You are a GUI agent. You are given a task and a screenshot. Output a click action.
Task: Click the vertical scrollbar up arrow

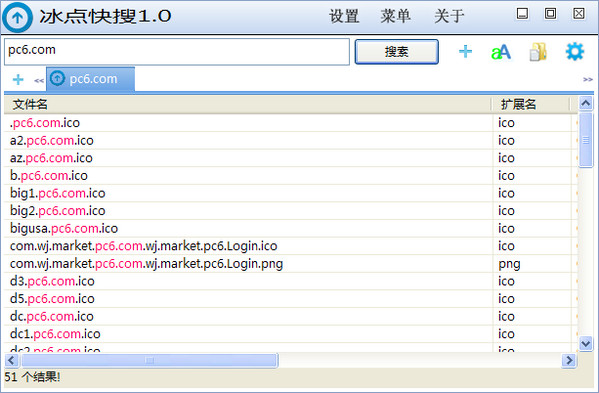(585, 103)
